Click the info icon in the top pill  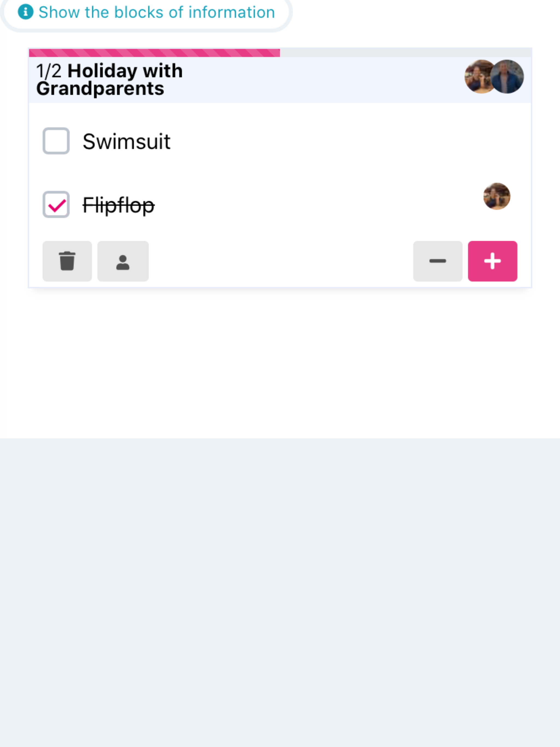(x=25, y=12)
